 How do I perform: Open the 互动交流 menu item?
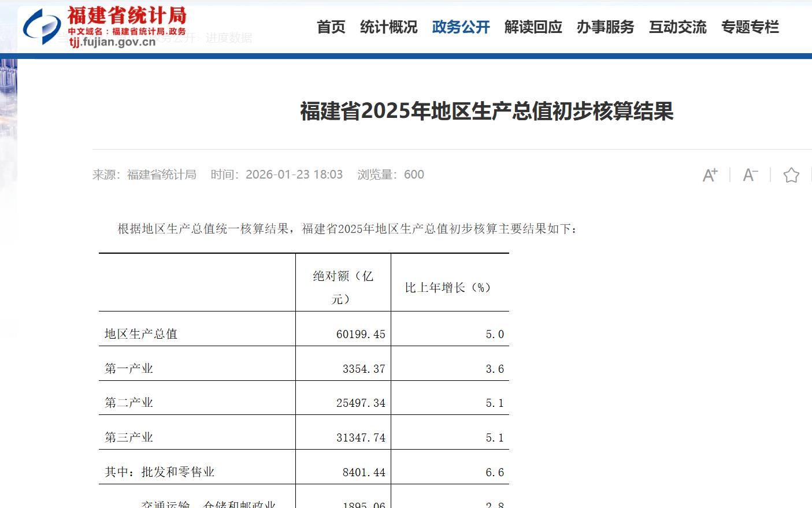[x=677, y=27]
